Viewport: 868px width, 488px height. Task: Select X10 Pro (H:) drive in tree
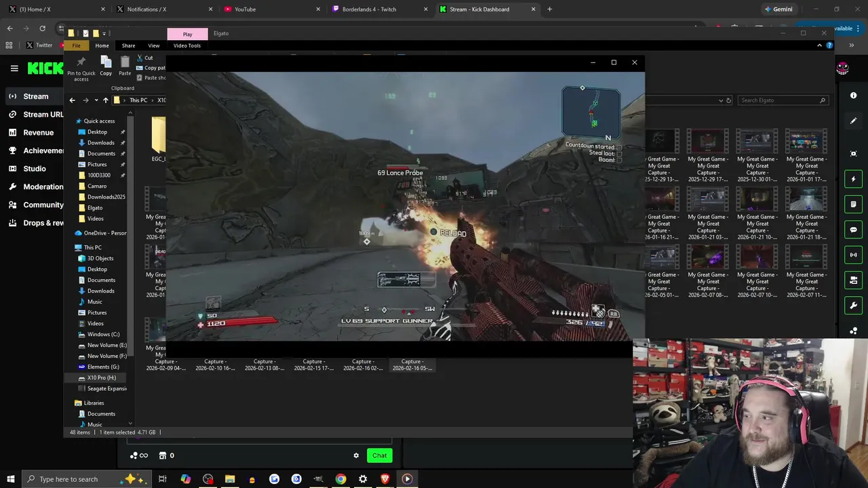coord(97,378)
